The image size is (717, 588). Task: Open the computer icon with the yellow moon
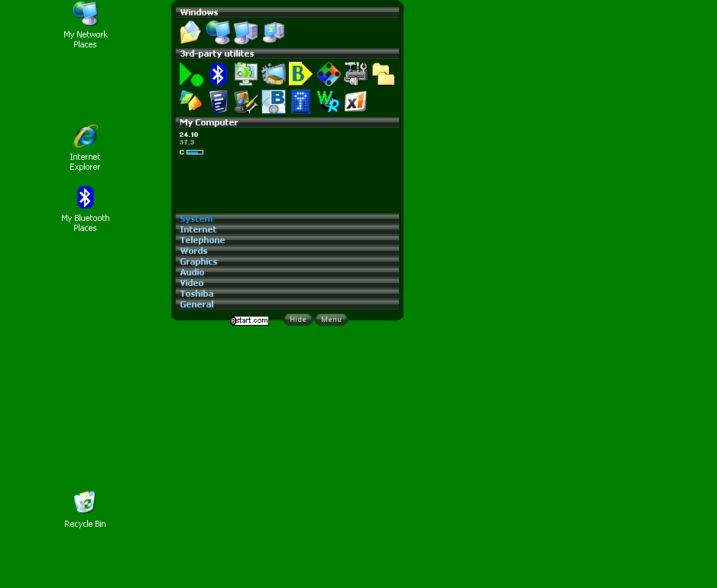274,32
